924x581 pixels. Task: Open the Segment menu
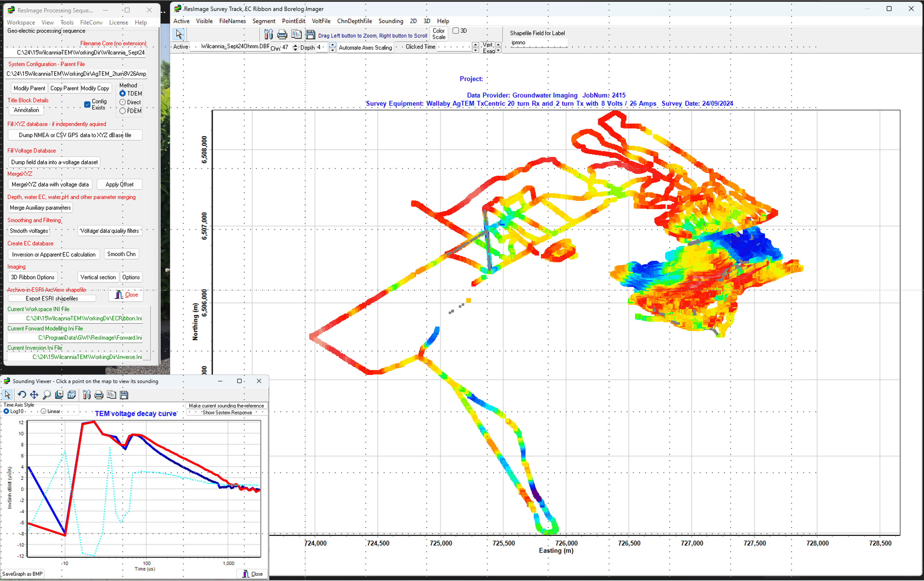pos(263,21)
